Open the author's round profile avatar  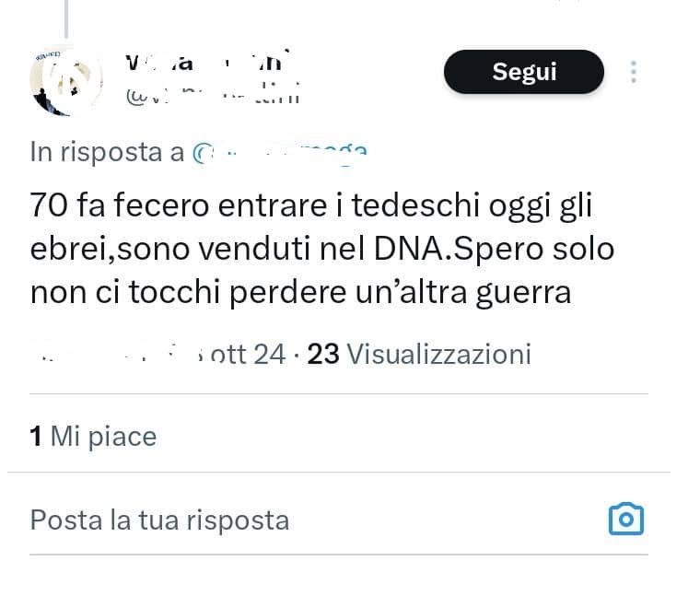[x=66, y=80]
